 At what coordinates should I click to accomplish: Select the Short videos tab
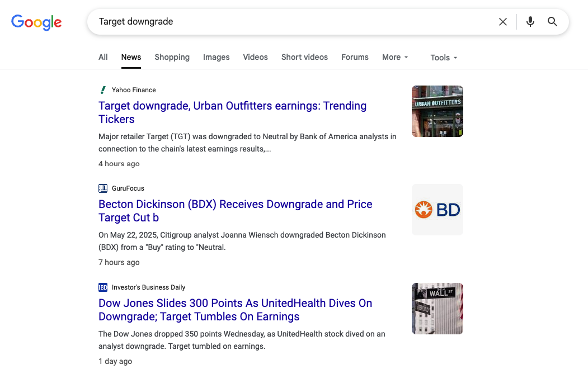tap(304, 57)
